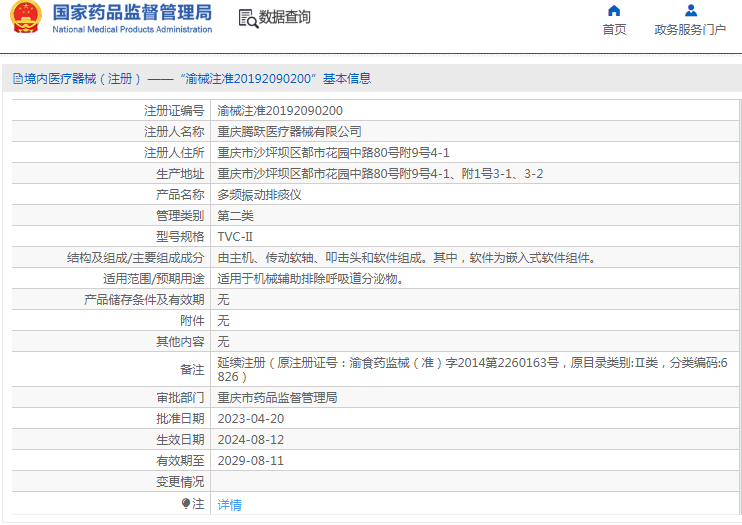This screenshot has height=525, width=742.
Task: Open the 详情 details link
Action: pos(230,505)
